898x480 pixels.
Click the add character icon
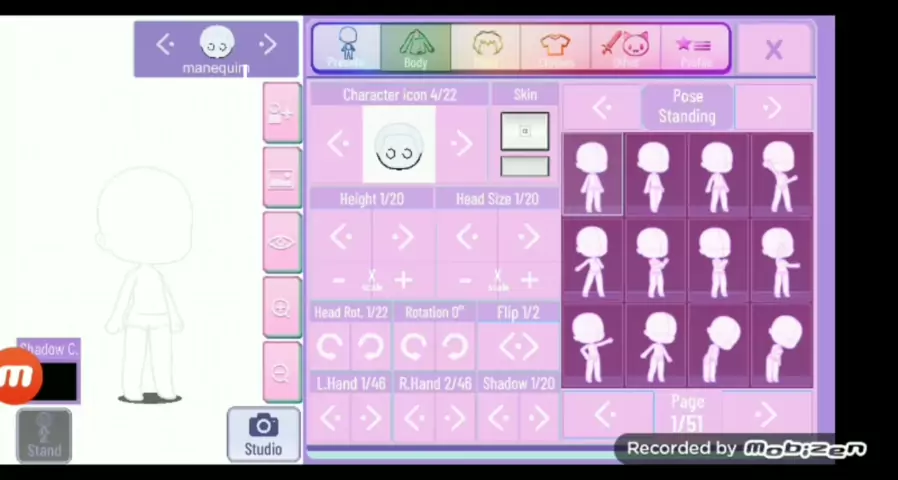point(281,113)
